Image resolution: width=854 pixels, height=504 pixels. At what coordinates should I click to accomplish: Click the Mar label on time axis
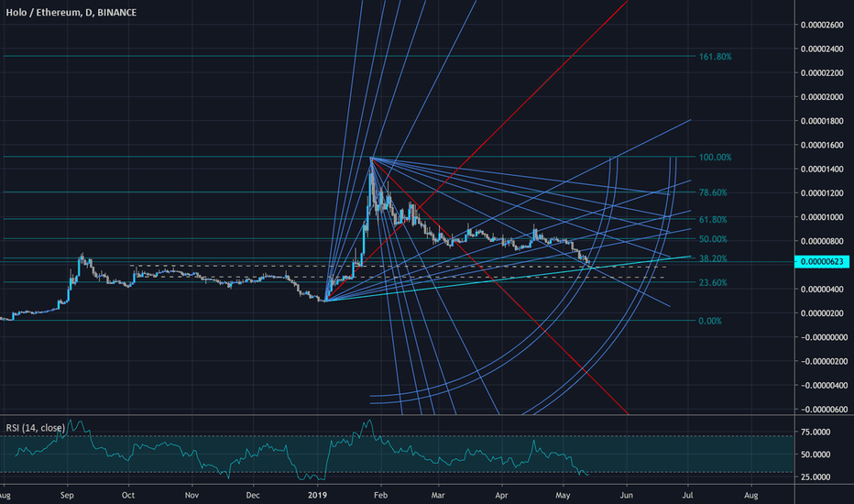click(438, 495)
